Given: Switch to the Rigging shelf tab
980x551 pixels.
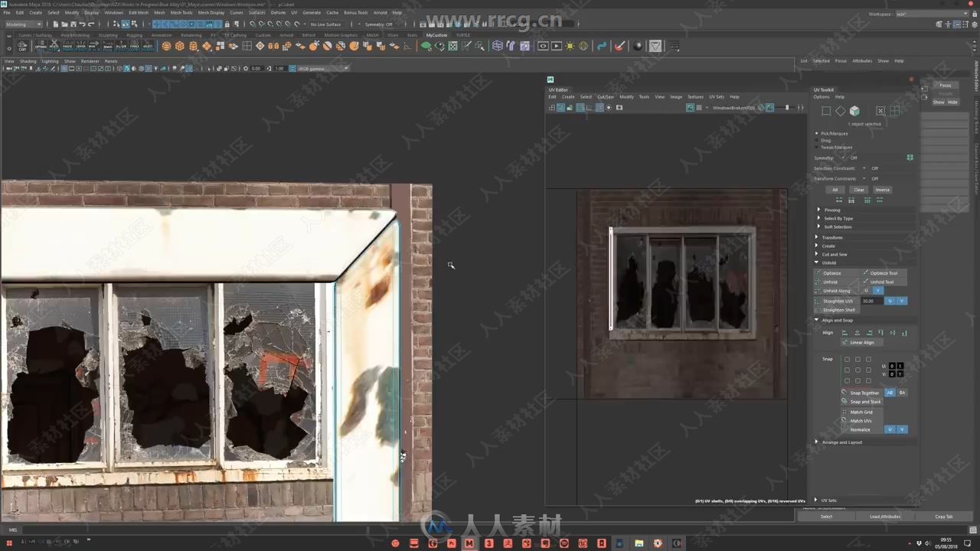Looking at the screenshot, I should tap(135, 34).
